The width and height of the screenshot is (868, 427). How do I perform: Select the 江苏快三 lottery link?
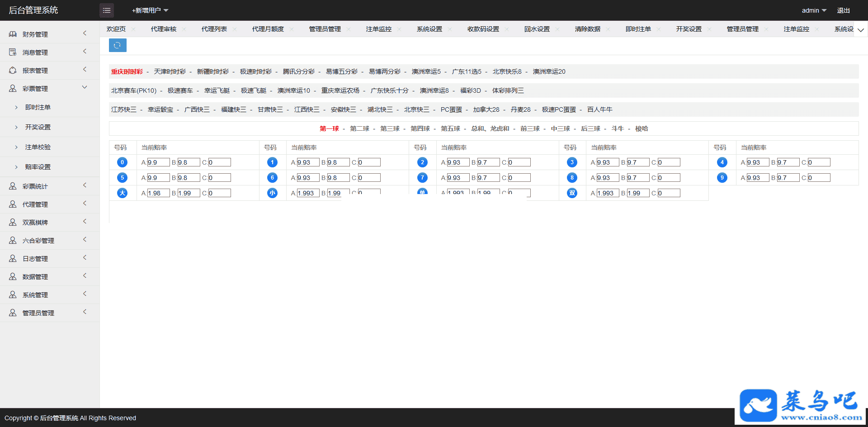[124, 109]
